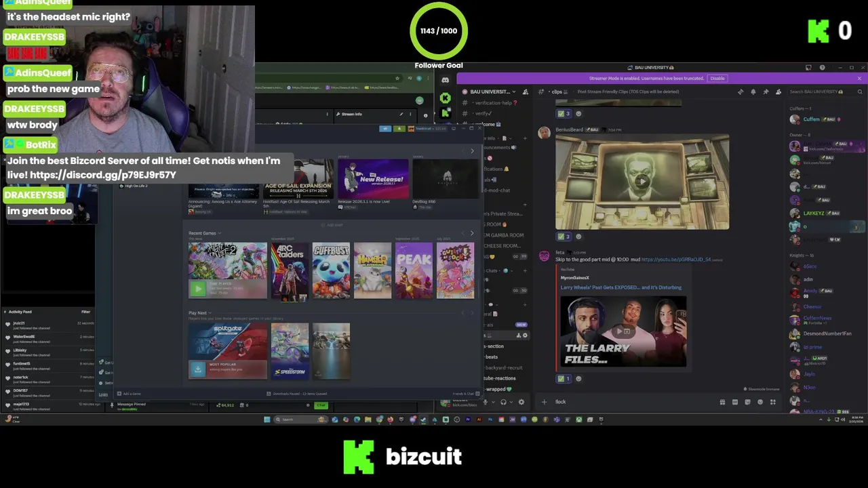Screen dimensions: 868x488
Task: Open apps launcher icon in Discord message bar
Action: click(772, 402)
